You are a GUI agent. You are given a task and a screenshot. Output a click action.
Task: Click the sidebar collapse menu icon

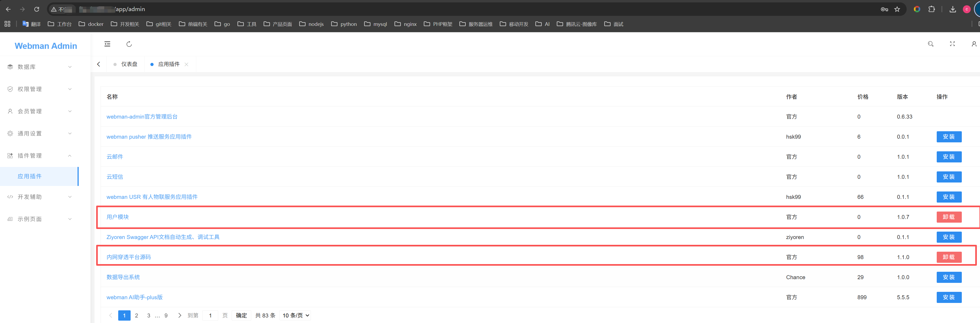click(107, 44)
